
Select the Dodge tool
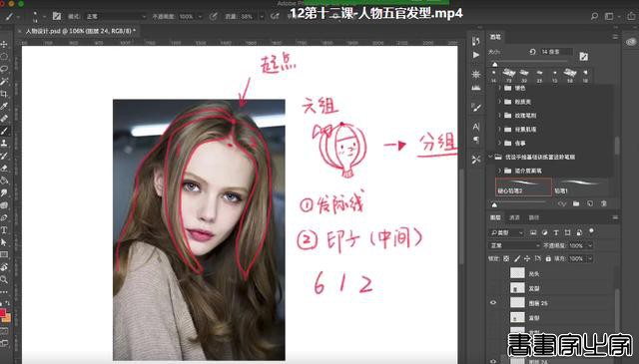(x=4, y=205)
